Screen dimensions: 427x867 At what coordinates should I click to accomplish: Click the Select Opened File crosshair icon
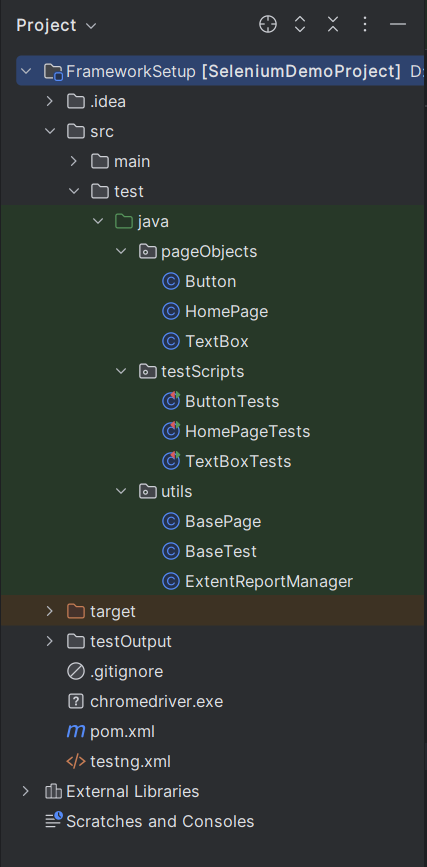(x=268, y=24)
